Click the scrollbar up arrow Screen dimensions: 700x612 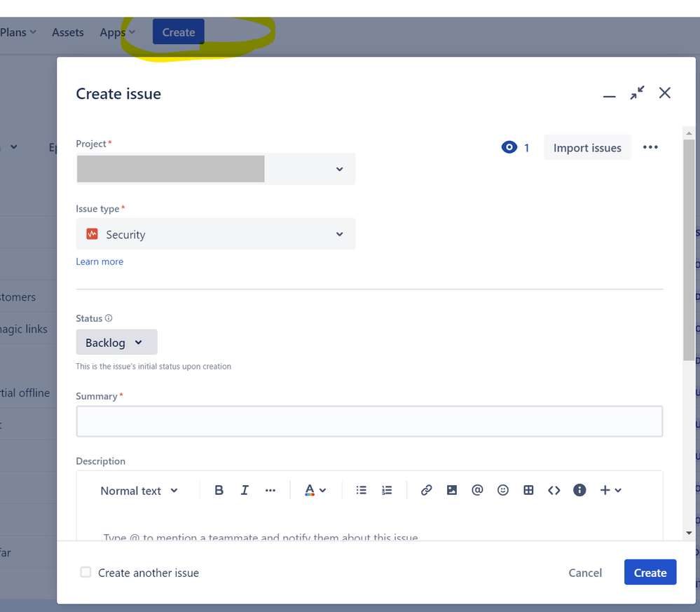(689, 133)
